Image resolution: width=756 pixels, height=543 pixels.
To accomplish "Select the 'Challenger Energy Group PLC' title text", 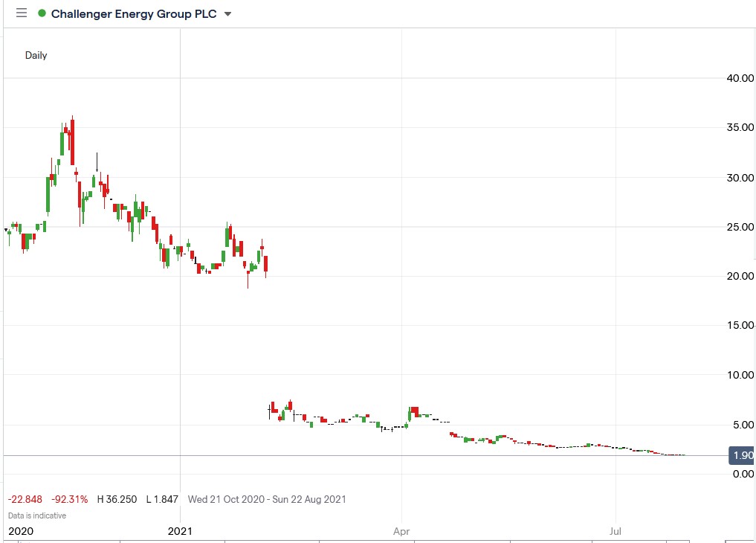I will click(134, 13).
